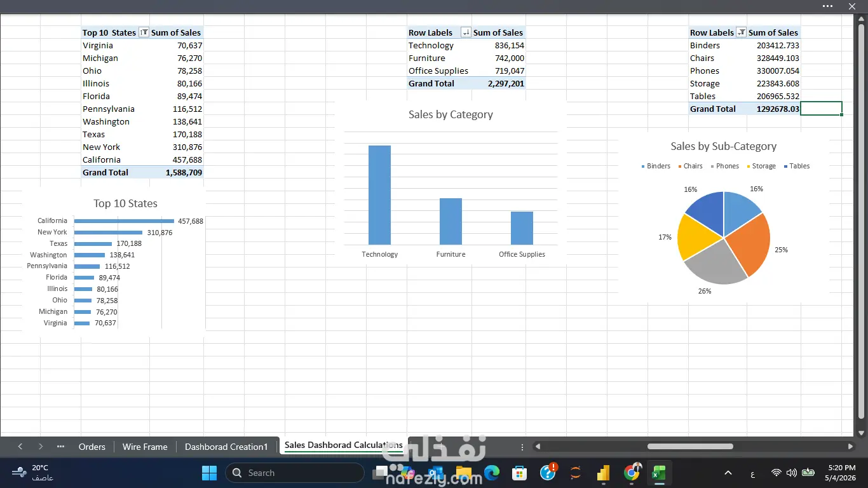Select the California bar in chart
Image resolution: width=868 pixels, height=488 pixels.
[x=124, y=221]
